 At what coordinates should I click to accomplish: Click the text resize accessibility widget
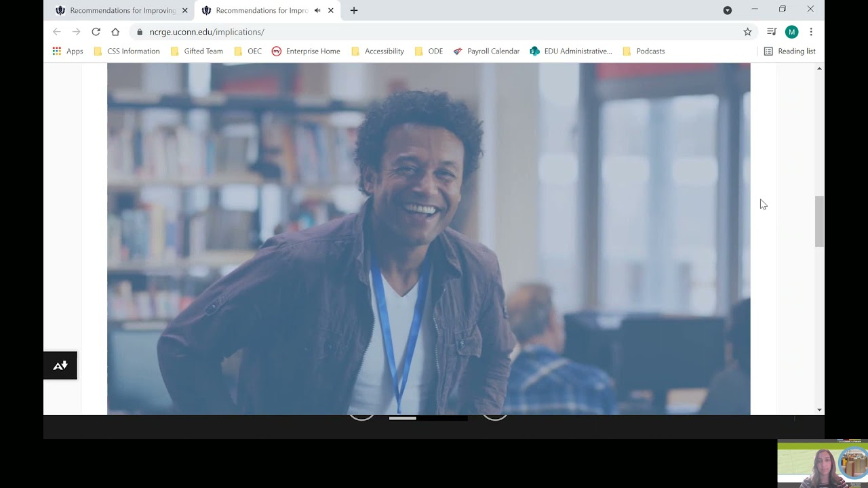tap(60, 365)
